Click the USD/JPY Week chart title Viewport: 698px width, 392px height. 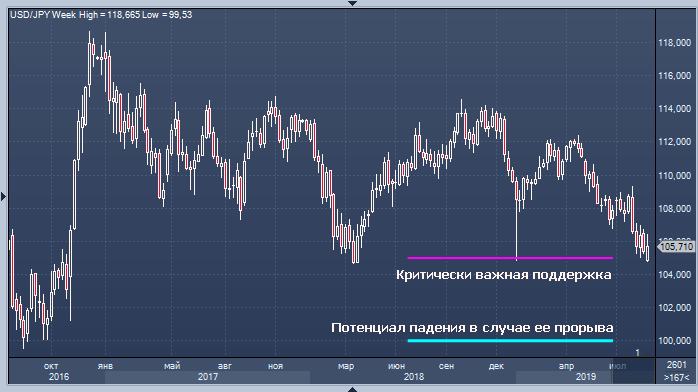coord(101,15)
